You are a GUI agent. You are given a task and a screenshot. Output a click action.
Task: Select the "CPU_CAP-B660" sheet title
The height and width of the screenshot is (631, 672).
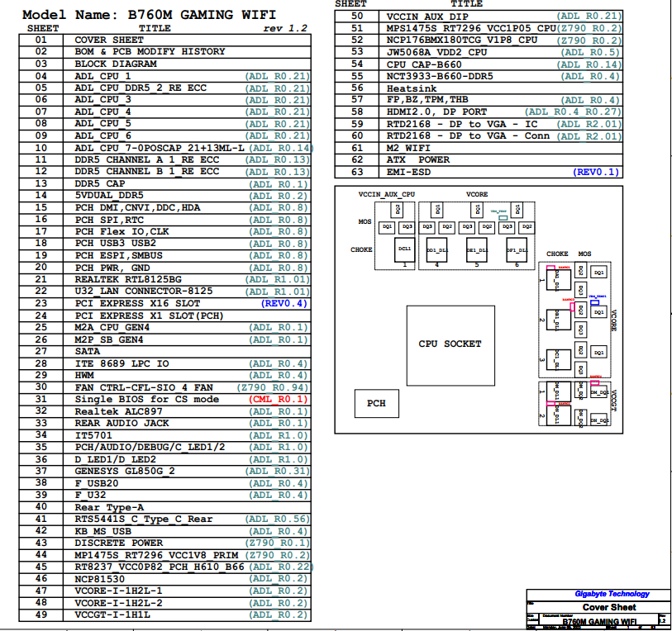click(424, 64)
